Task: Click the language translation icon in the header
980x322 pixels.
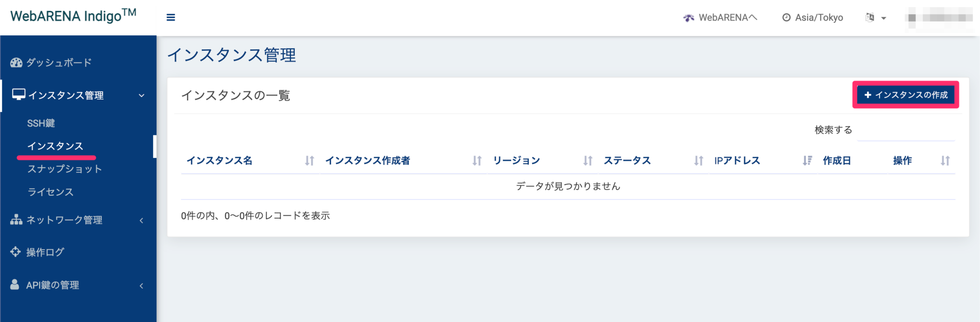Action: pyautogui.click(x=869, y=17)
